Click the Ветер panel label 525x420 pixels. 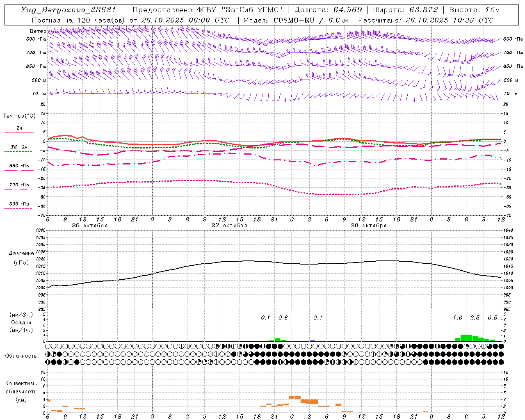tap(38, 31)
